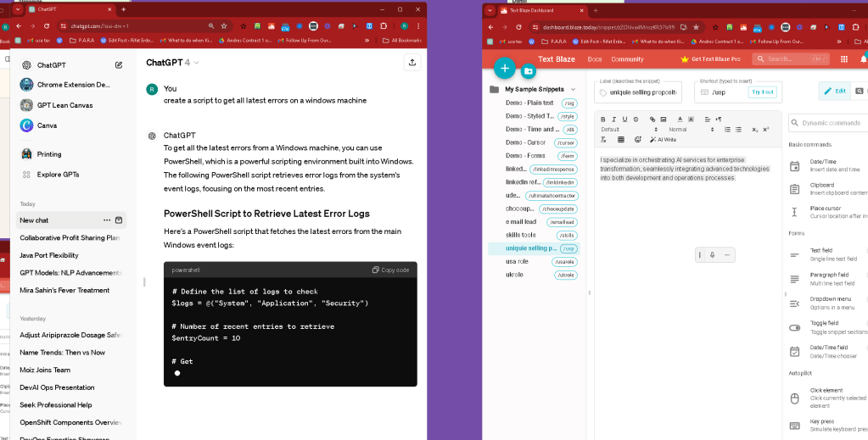Screen dimensions: 868x440
Task: Click the Try it out button
Action: (762, 92)
